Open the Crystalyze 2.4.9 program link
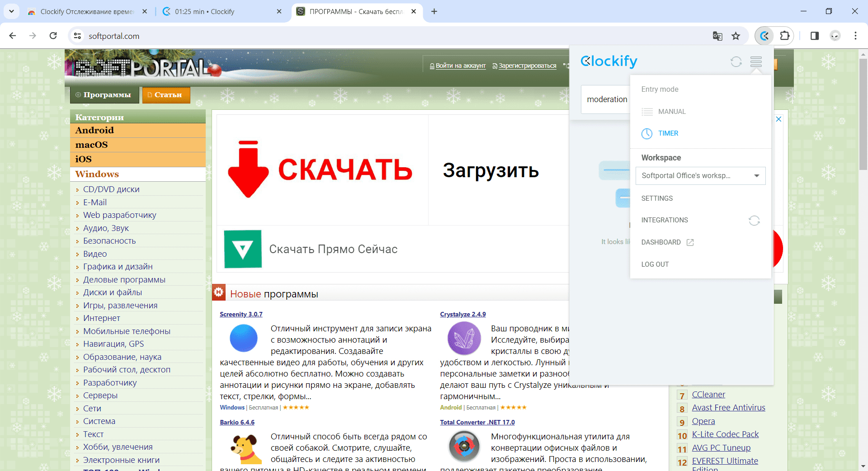868x471 pixels. pyautogui.click(x=463, y=314)
